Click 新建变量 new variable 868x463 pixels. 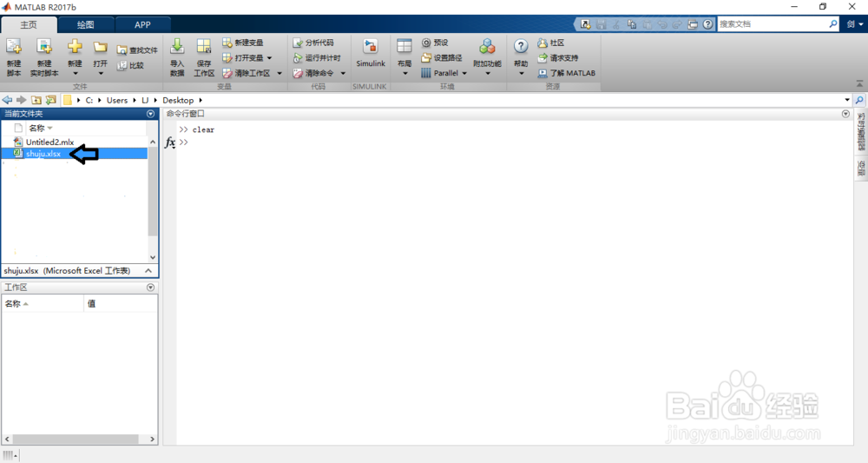pyautogui.click(x=243, y=43)
